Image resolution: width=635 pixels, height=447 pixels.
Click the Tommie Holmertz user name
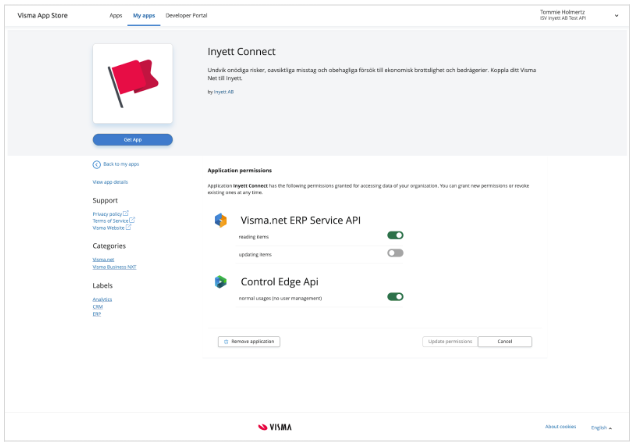[x=562, y=12]
